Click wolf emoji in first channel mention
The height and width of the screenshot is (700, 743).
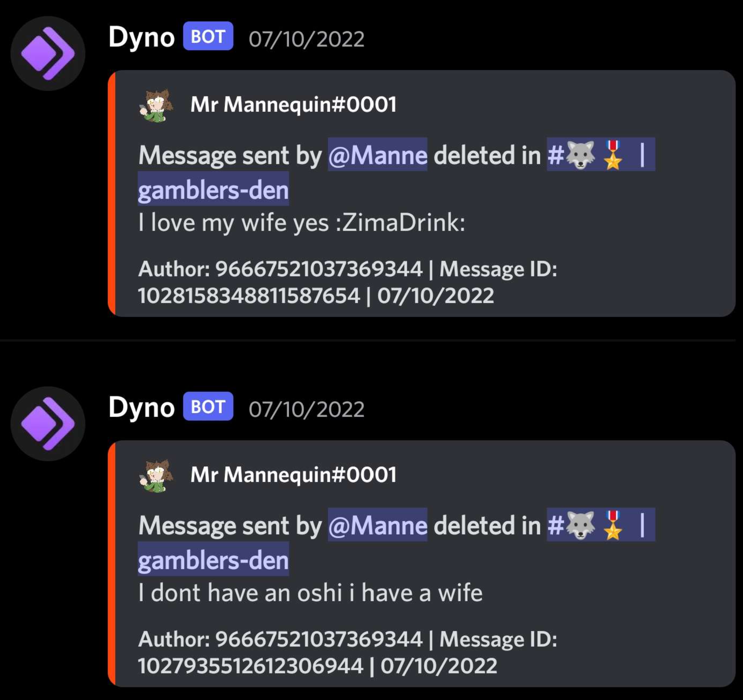pyautogui.click(x=580, y=155)
